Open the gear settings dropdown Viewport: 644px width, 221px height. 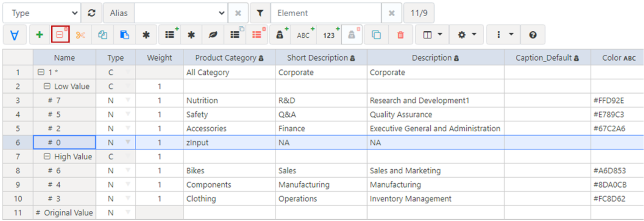(x=467, y=35)
